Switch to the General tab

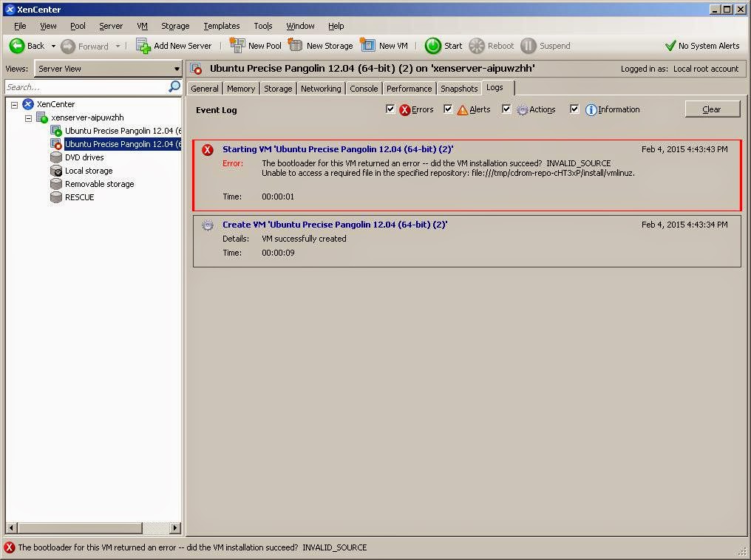click(x=205, y=89)
